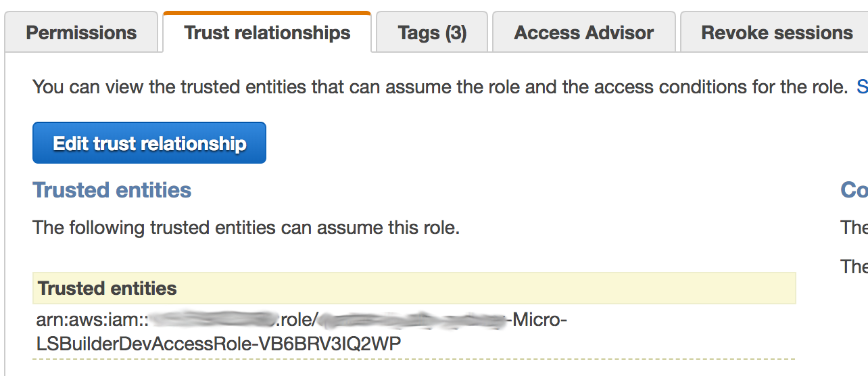Click the blurred account ID in the ARN

(212, 319)
